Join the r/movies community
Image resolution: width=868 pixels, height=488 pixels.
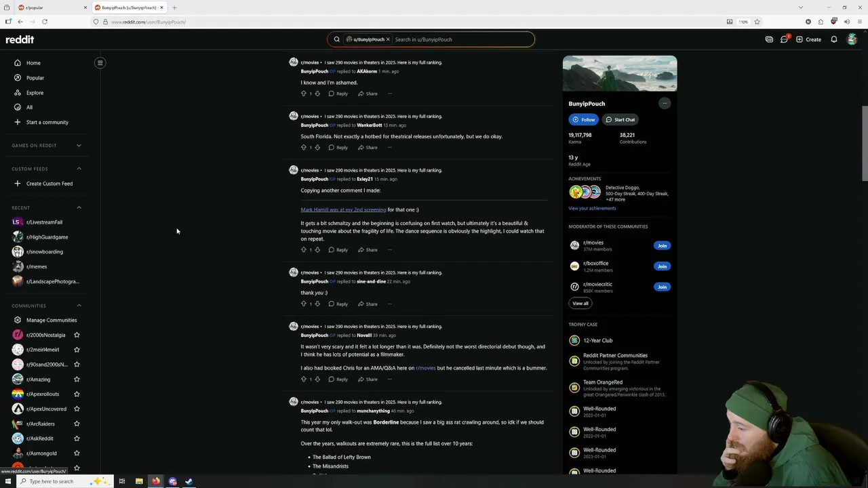(x=662, y=246)
